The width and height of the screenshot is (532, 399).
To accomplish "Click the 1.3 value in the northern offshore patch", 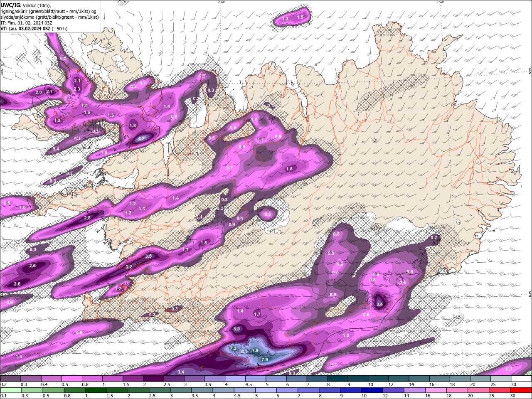I will coord(285,19).
